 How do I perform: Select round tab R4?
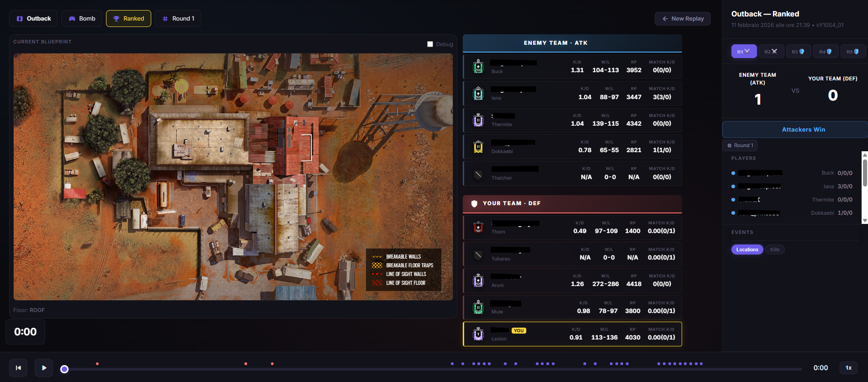tap(826, 52)
